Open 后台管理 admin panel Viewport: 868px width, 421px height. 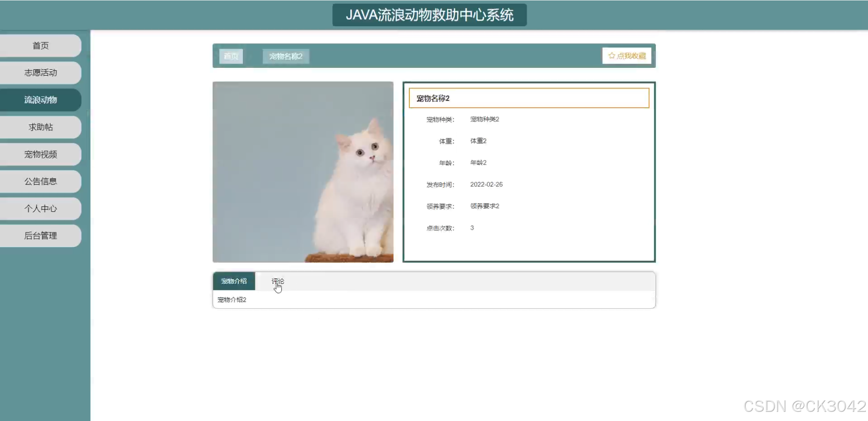[40, 235]
